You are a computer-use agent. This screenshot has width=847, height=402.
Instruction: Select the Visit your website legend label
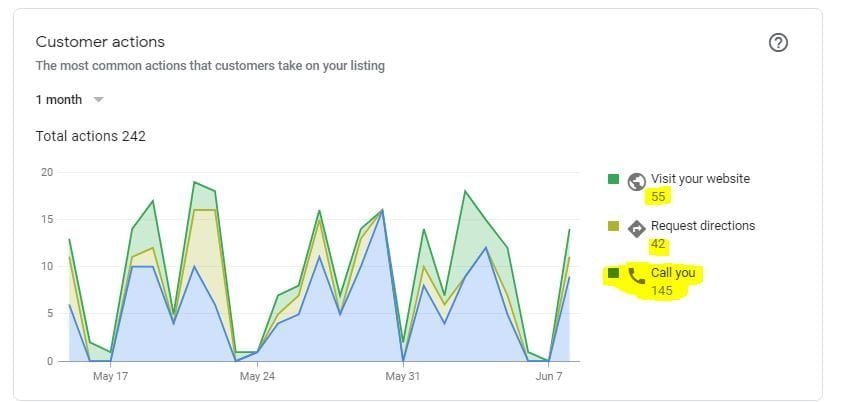click(x=700, y=179)
